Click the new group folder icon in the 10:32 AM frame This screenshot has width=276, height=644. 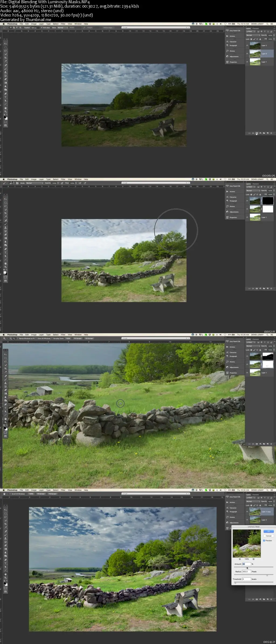point(264,599)
